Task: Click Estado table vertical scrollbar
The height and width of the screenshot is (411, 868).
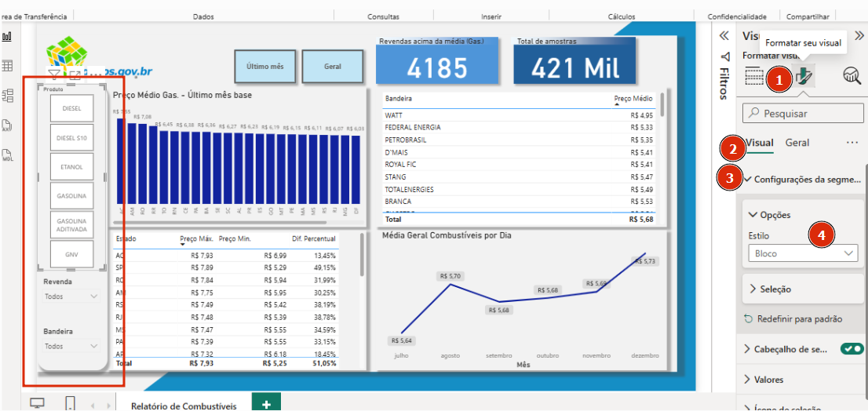Action: [x=362, y=255]
